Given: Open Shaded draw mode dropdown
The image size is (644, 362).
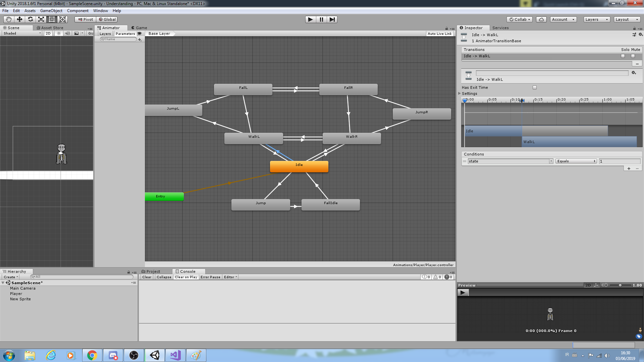Looking at the screenshot, I should pos(22,33).
